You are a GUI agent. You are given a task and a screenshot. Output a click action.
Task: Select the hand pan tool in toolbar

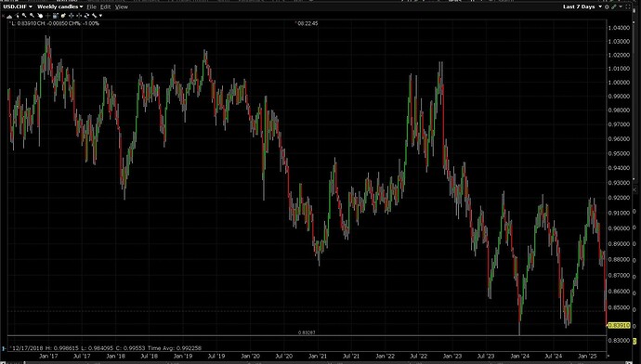[40, 16]
